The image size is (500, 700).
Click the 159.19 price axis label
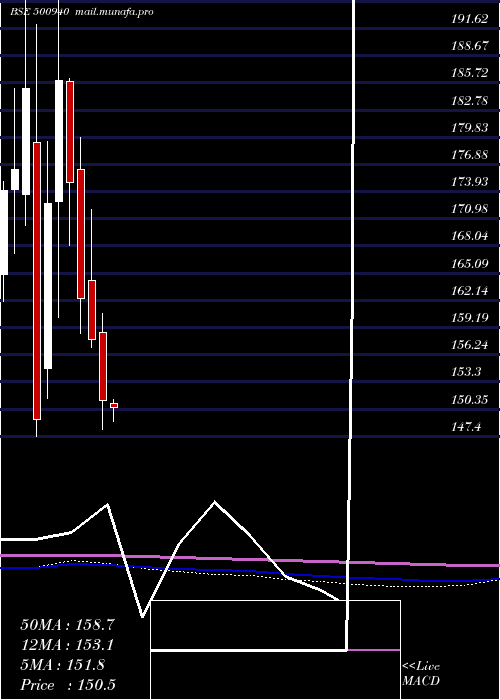point(469,318)
